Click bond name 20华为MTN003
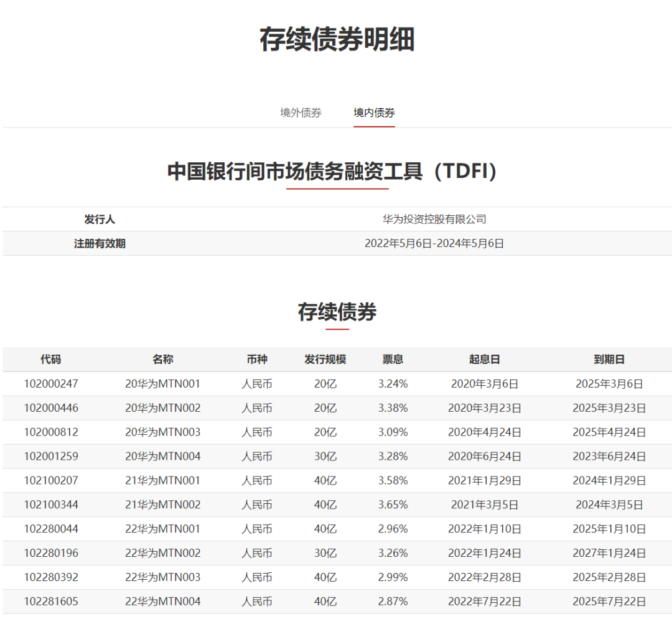The height and width of the screenshot is (619, 672). click(163, 432)
